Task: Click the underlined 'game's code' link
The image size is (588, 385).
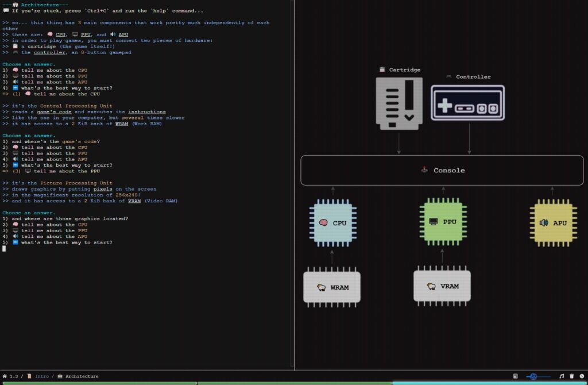Action: pos(55,112)
